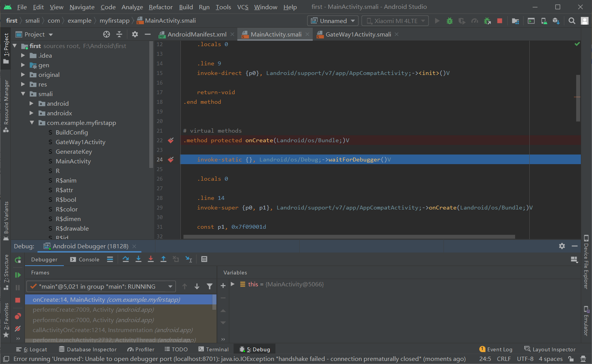Collapse the smali folder
592x364 pixels.
[x=23, y=94]
